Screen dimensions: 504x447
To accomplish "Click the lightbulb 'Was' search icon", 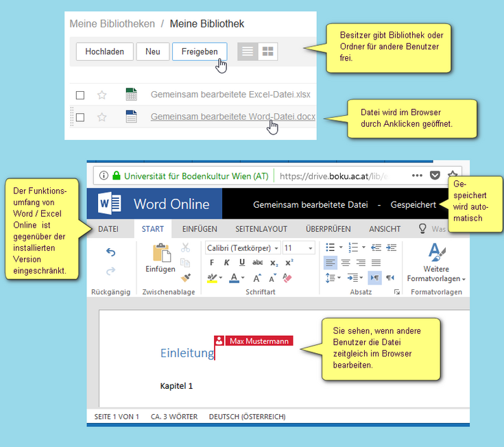I will click(x=422, y=229).
